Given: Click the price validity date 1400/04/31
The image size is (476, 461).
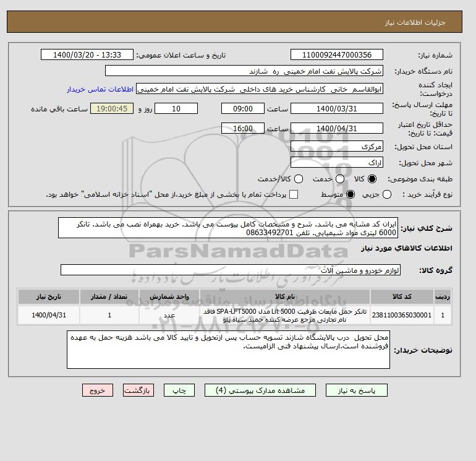Looking at the screenshot, I should 337,128.
